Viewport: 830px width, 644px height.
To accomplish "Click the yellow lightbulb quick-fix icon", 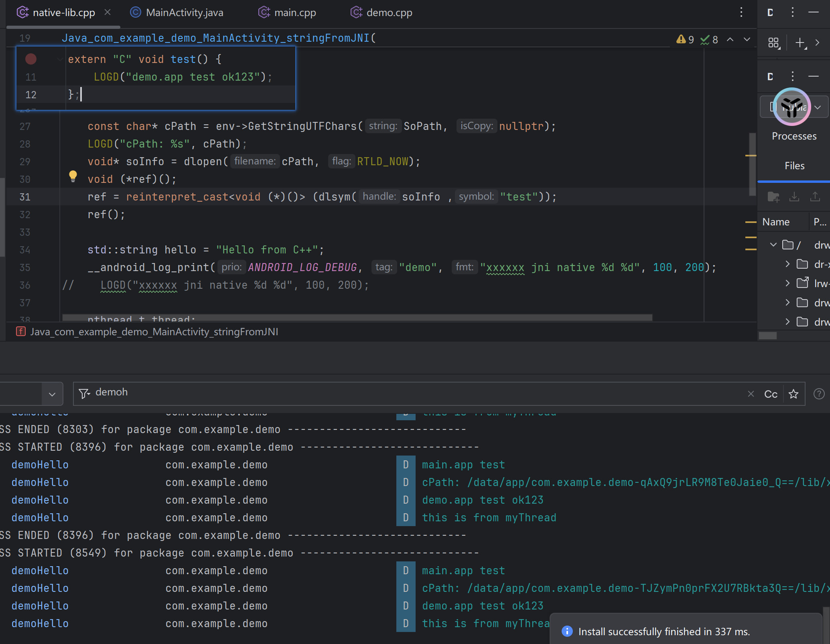I will pos(73,176).
